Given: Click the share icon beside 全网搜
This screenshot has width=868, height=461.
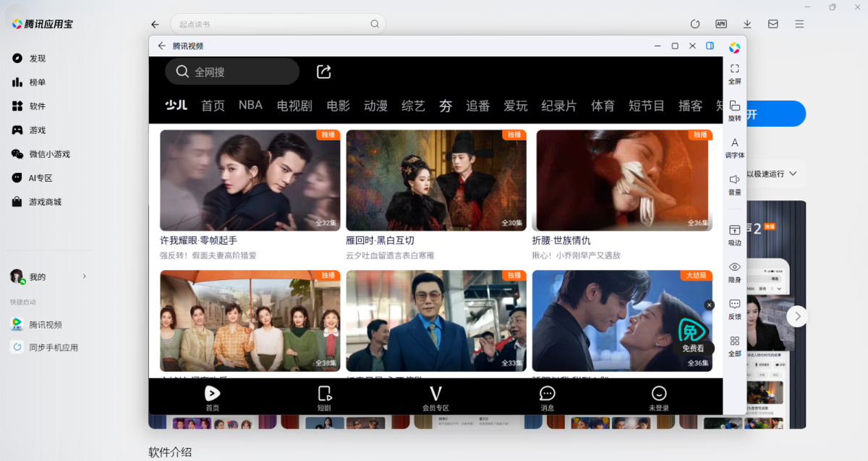Looking at the screenshot, I should (x=324, y=72).
